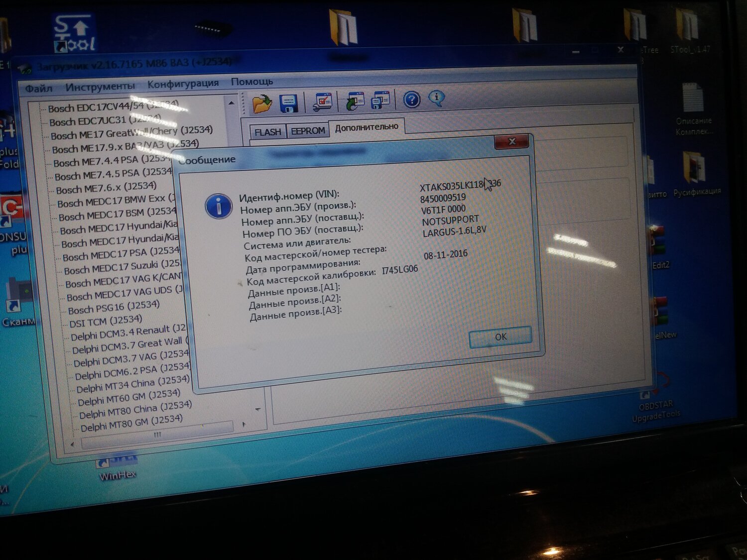747x560 pixels.
Task: Choose Bosch ME17.9.x ВАЗ/УАЗ (J2534)
Action: coord(125,147)
